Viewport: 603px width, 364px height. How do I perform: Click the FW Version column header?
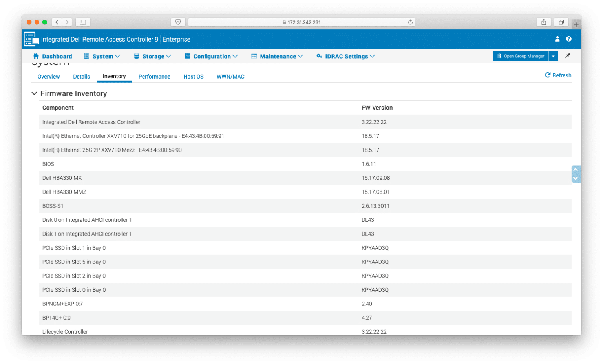(x=377, y=108)
